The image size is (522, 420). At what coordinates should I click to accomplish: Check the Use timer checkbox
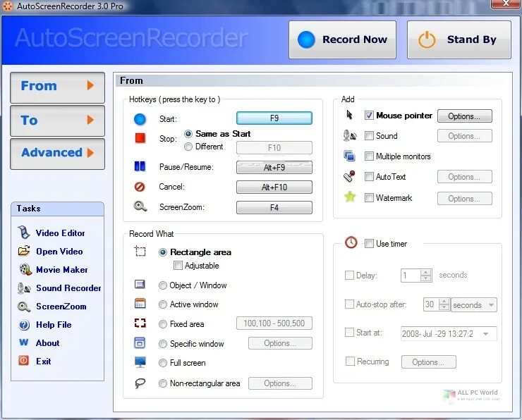369,243
